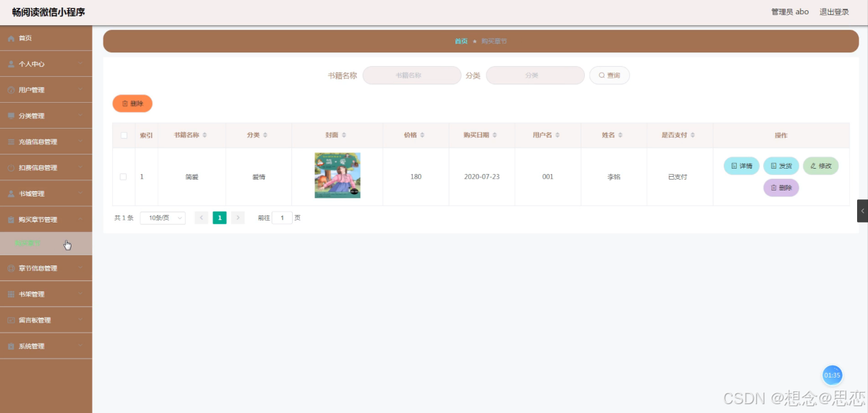The height and width of the screenshot is (413, 868).
Task: Click purple 删除 button in the 简爱 row
Action: [x=781, y=188]
